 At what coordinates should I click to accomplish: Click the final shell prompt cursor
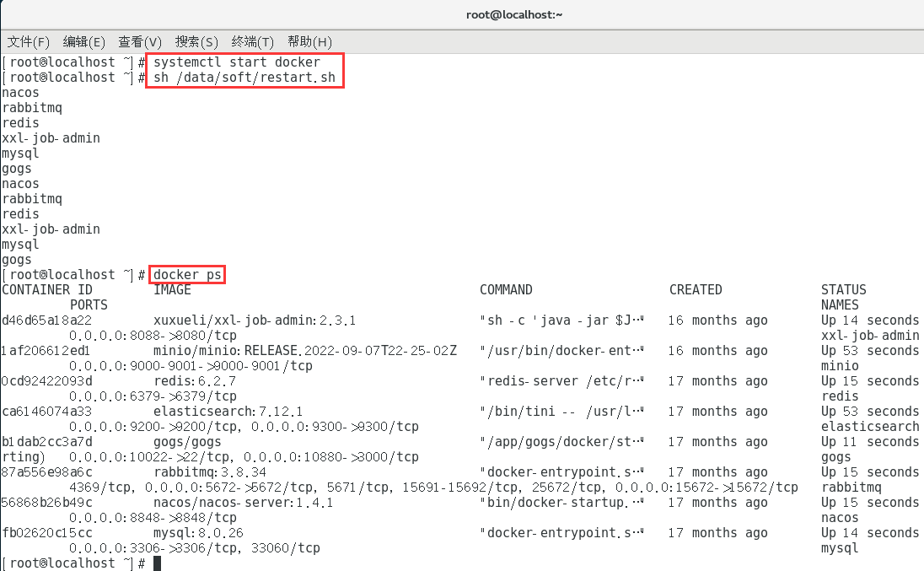coord(158,563)
